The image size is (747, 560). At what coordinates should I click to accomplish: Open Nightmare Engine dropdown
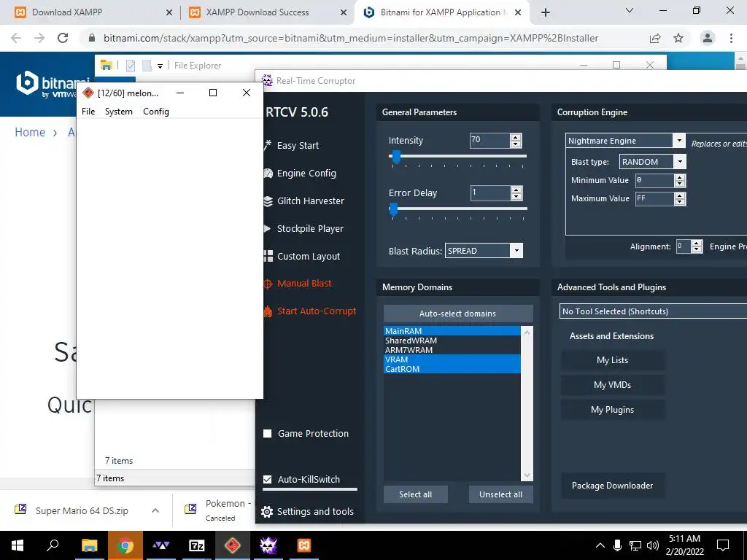pyautogui.click(x=680, y=141)
